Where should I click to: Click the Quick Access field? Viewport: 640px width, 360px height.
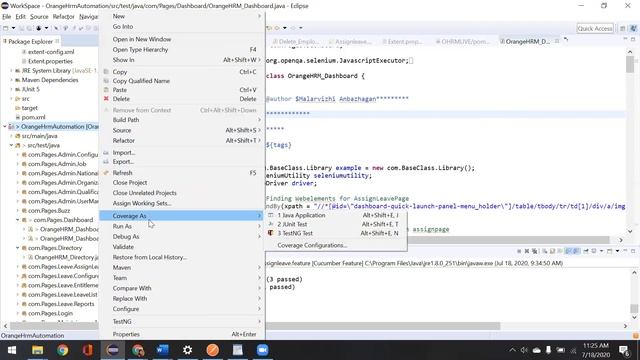pos(595,28)
